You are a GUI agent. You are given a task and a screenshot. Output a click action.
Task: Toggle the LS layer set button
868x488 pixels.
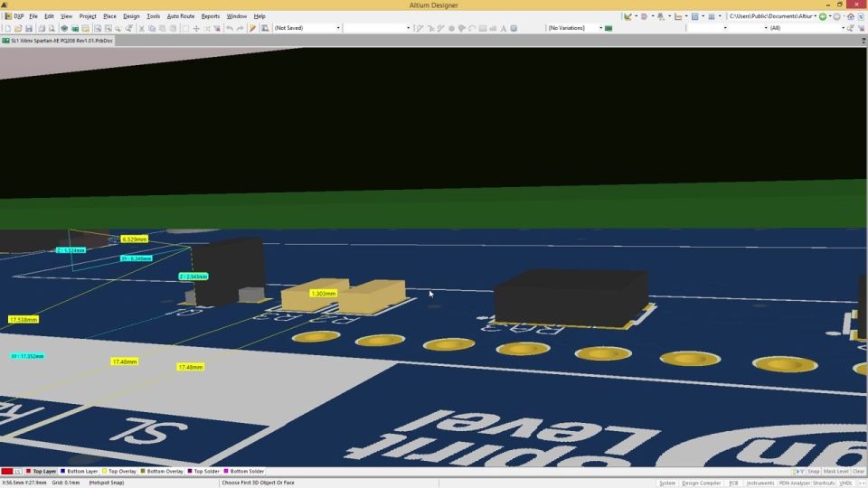pyautogui.click(x=18, y=472)
